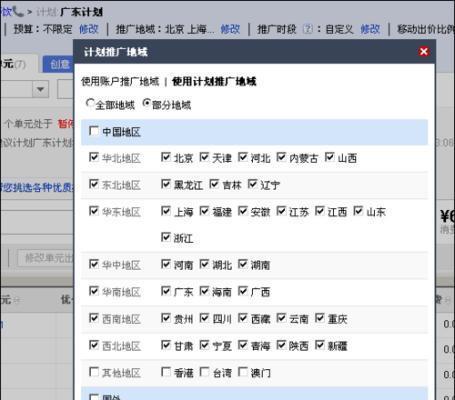Uncheck the 内蒙古 checkbox
455x400 pixels.
[281, 157]
